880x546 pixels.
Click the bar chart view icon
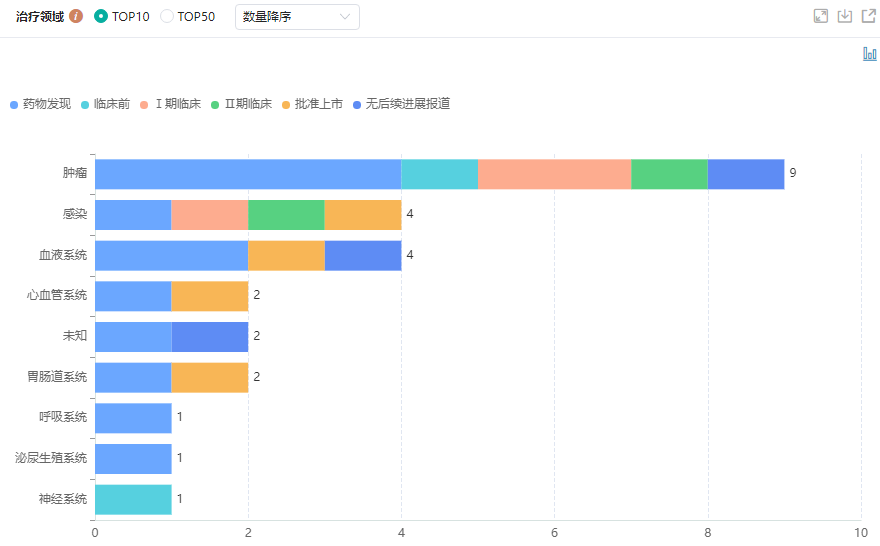869,54
